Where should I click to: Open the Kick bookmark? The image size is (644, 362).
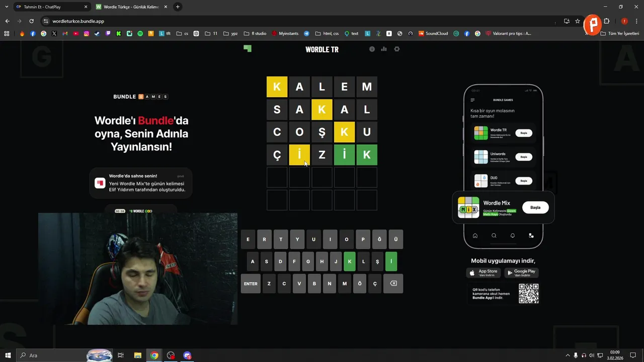tap(119, 34)
